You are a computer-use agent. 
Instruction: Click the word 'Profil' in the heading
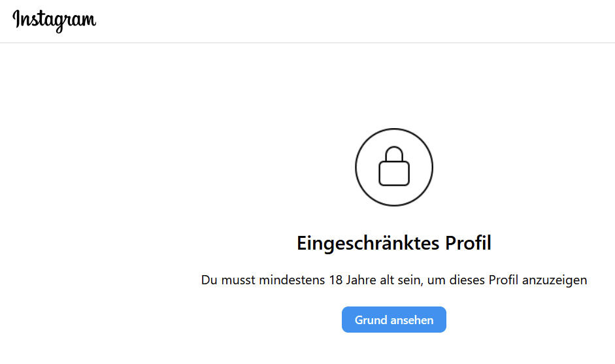point(468,244)
